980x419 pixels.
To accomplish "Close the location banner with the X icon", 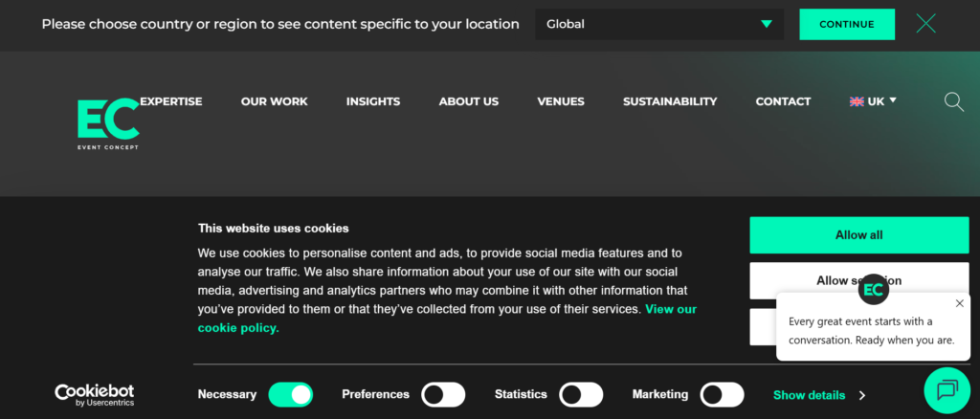I will pyautogui.click(x=925, y=24).
